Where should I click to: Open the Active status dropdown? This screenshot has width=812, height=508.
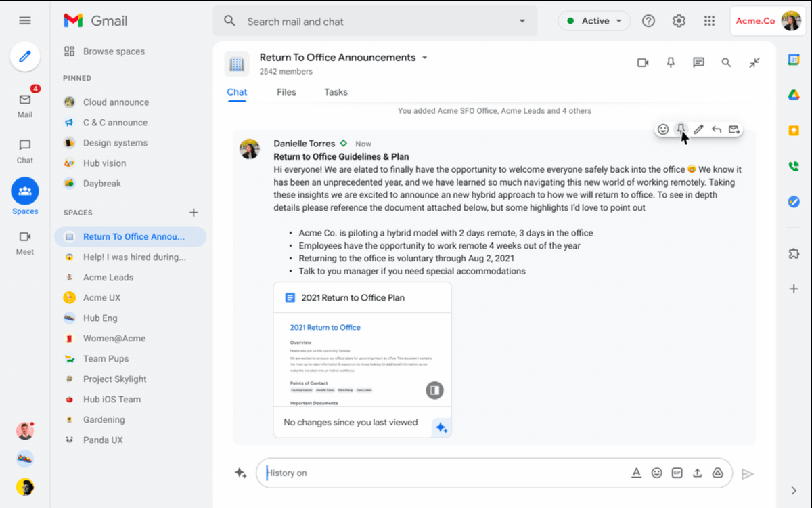tap(594, 21)
